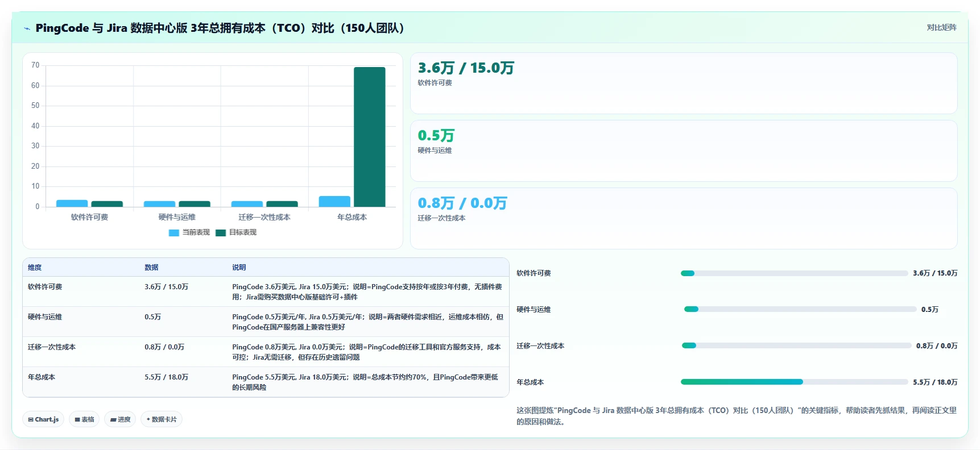Click the dark green 硬件与运维 bar in chart
980x450 pixels.
tap(195, 204)
